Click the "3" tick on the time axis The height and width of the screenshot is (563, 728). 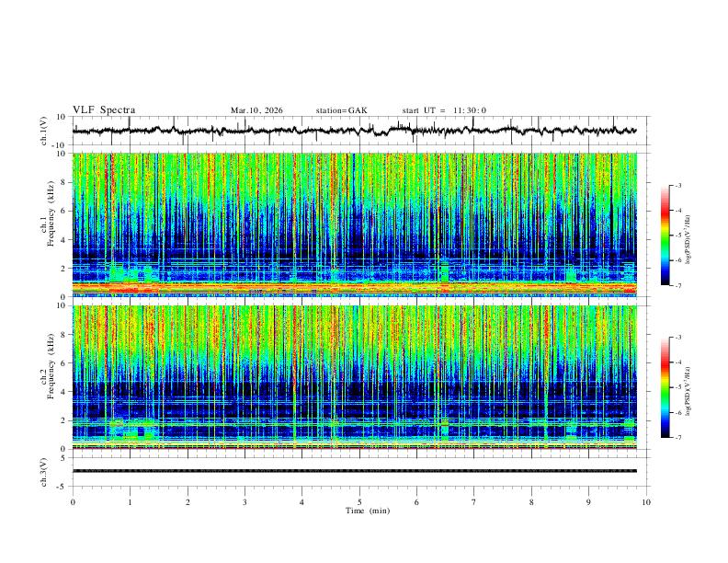point(245,502)
